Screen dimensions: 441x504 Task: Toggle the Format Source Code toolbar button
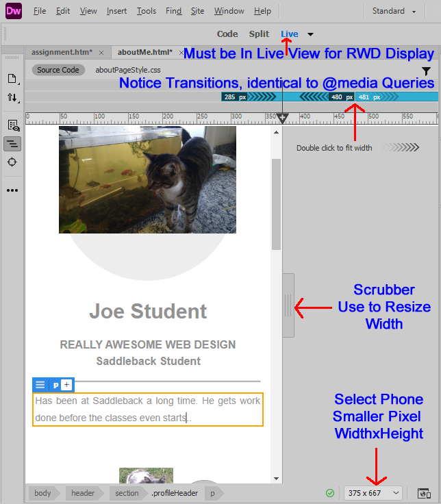coord(12,143)
